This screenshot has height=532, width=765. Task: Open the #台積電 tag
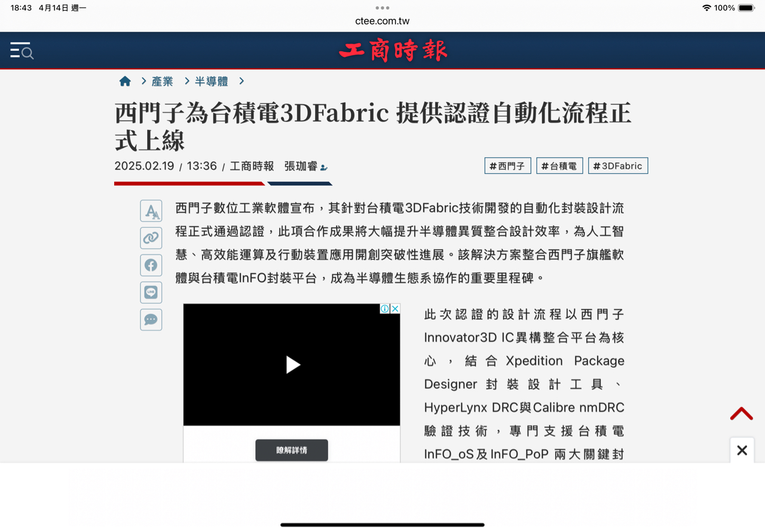[x=559, y=166]
